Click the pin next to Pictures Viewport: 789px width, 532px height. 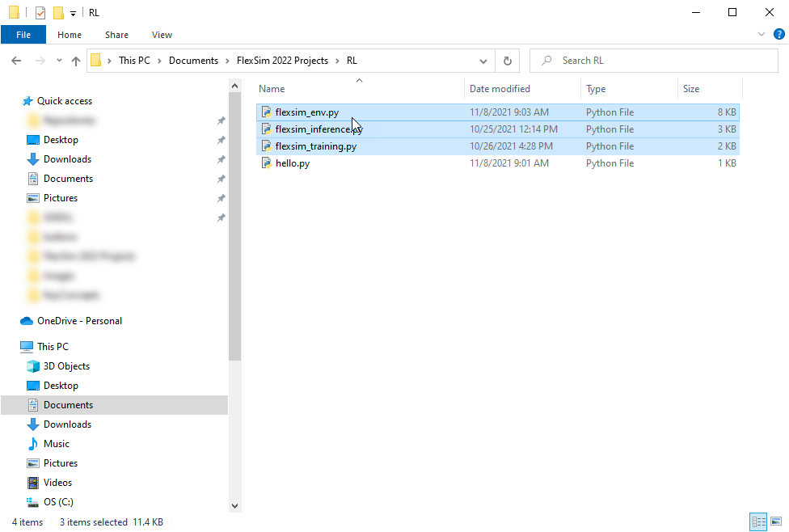click(x=221, y=198)
